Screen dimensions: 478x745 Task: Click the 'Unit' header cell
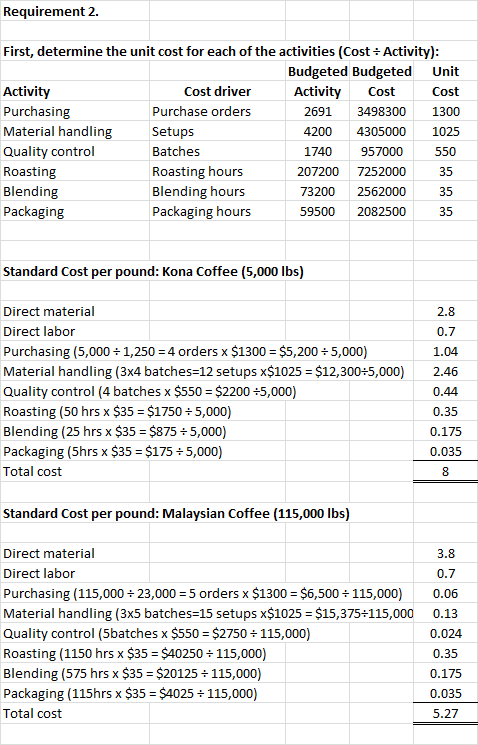coord(445,71)
